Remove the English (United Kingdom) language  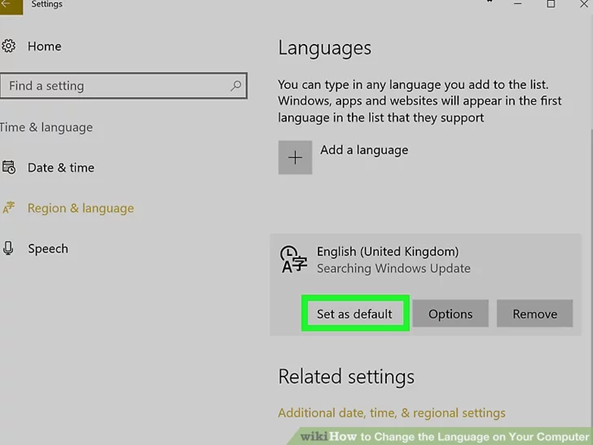[x=535, y=314]
